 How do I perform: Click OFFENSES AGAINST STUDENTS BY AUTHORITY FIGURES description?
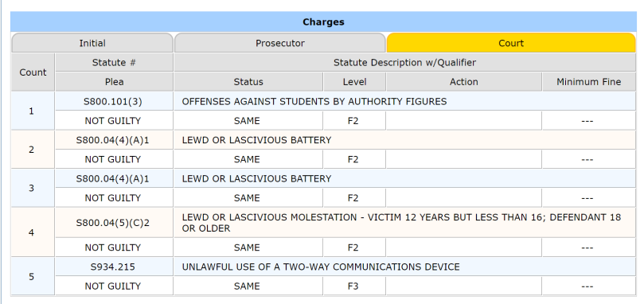click(x=314, y=102)
